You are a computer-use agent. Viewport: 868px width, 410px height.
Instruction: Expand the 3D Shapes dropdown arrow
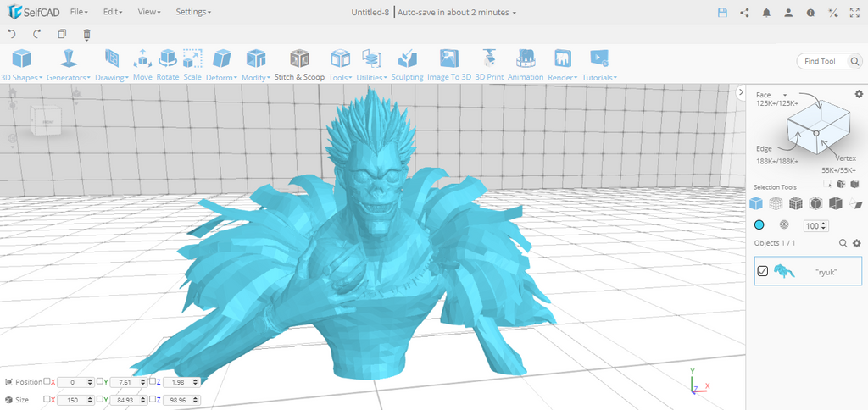[41, 78]
